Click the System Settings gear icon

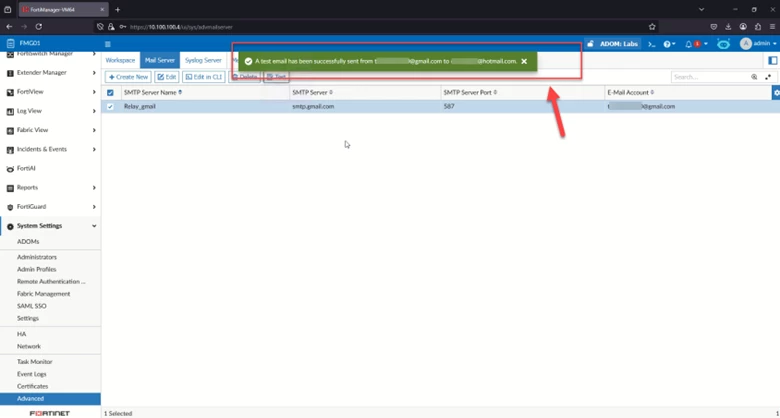pos(10,226)
